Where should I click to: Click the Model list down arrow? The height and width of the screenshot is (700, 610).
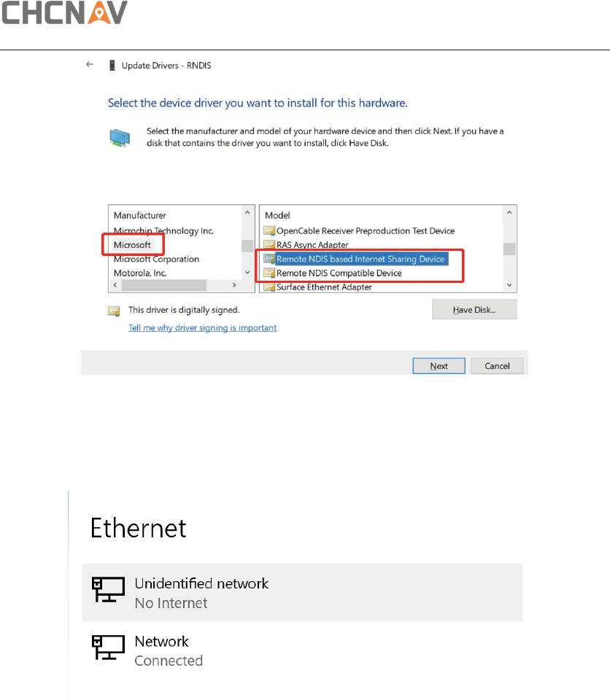509,285
